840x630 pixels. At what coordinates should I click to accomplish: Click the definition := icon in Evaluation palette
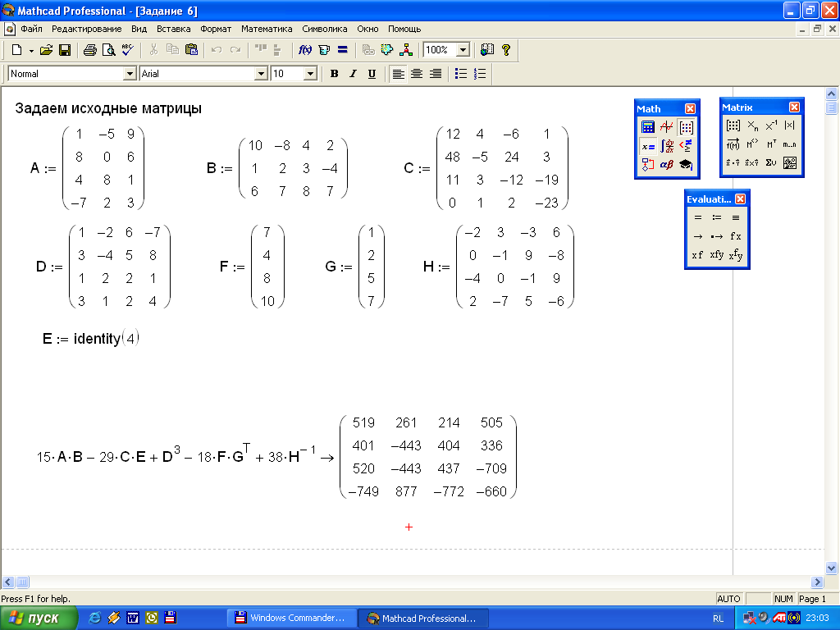(717, 217)
